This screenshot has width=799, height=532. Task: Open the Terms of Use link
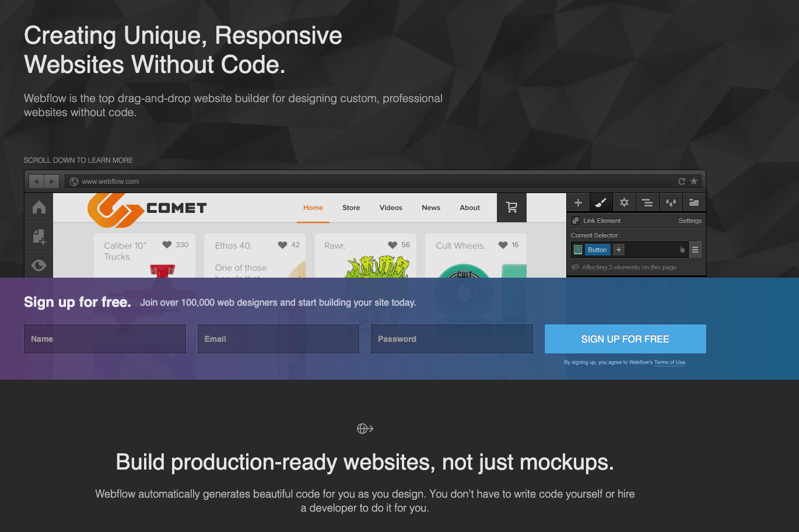[x=669, y=362]
